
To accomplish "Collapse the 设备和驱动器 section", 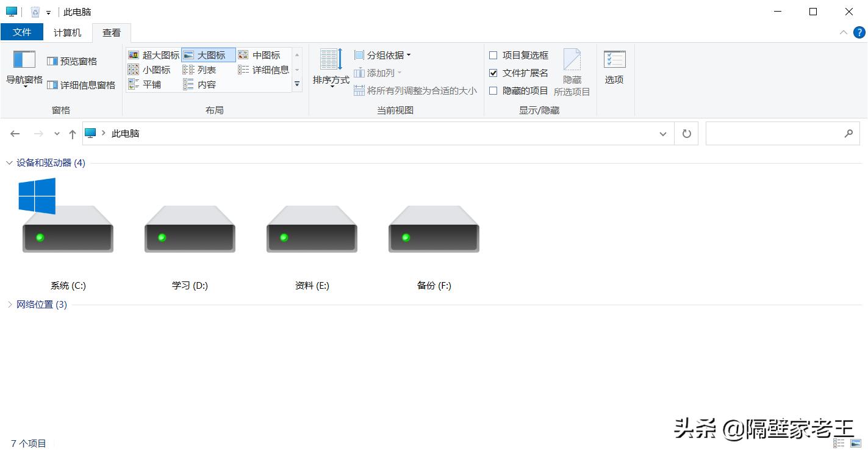I will 9,163.
